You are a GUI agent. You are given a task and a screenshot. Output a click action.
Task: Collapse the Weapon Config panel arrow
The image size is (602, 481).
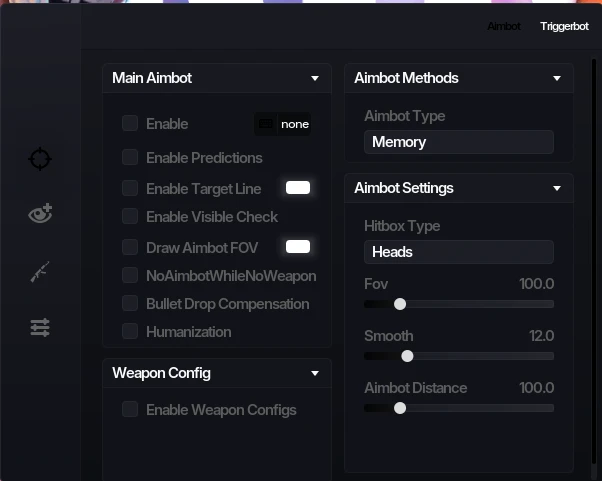tap(315, 373)
